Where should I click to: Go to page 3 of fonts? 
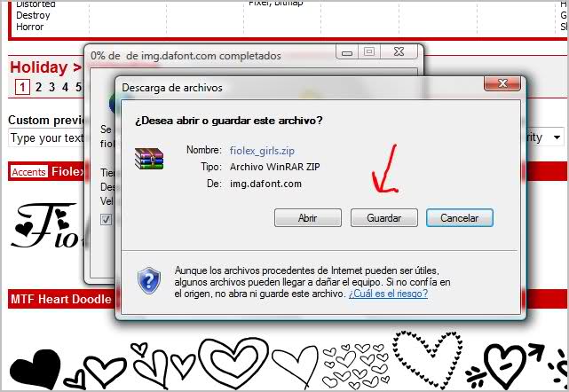click(51, 87)
